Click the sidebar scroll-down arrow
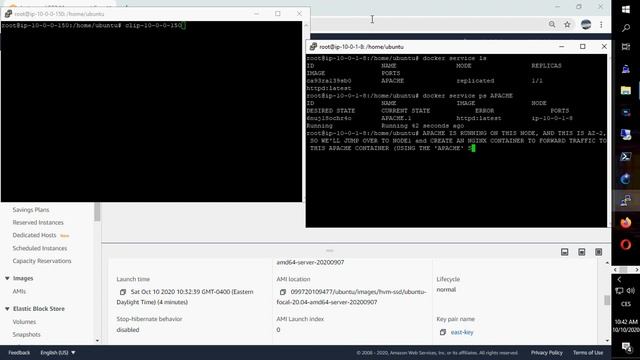 click(x=97, y=340)
